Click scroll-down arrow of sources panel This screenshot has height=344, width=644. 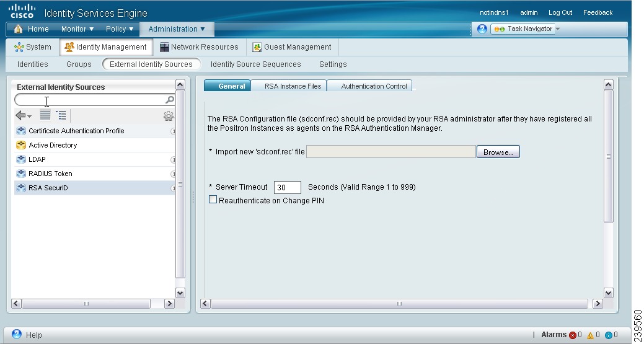180,293
